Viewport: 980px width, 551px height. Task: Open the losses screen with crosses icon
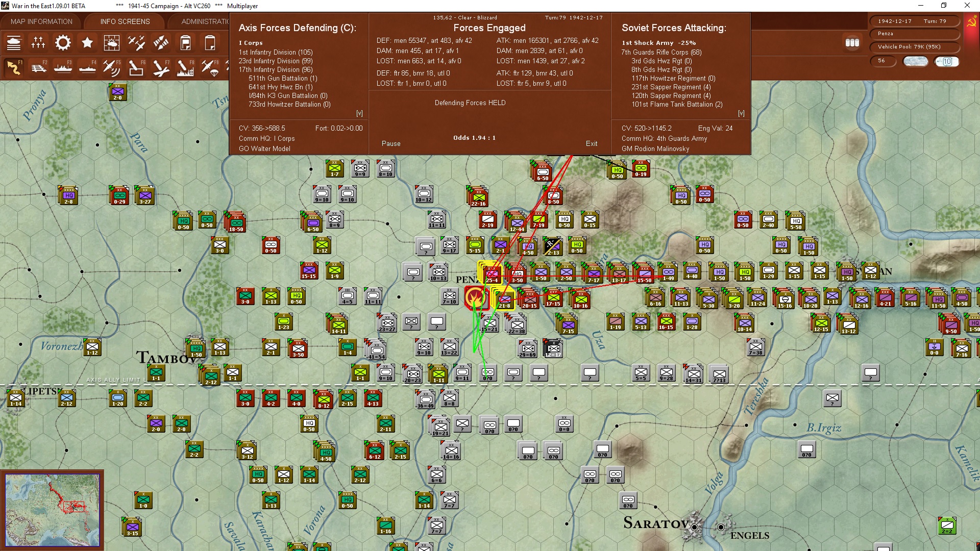pyautogui.click(x=38, y=43)
